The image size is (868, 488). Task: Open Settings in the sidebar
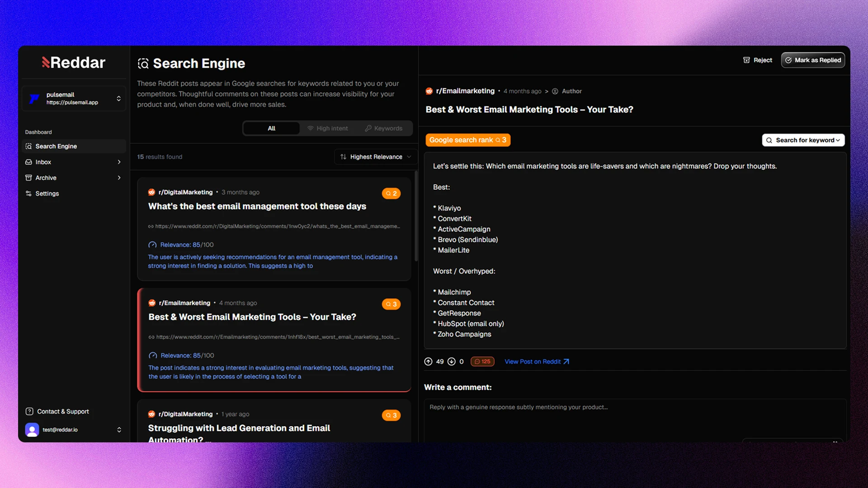pyautogui.click(x=47, y=193)
